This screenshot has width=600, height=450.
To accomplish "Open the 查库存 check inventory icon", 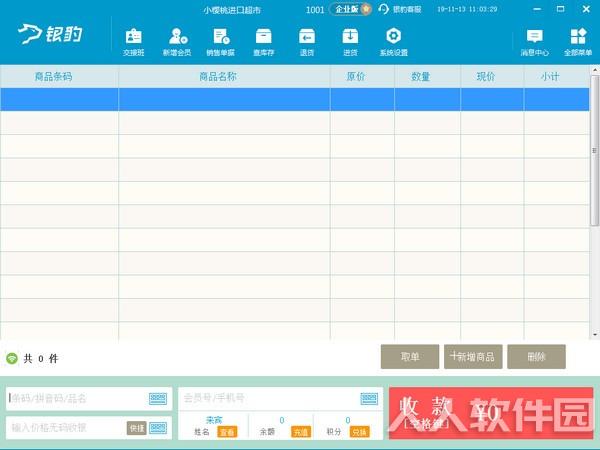I will 264,42.
